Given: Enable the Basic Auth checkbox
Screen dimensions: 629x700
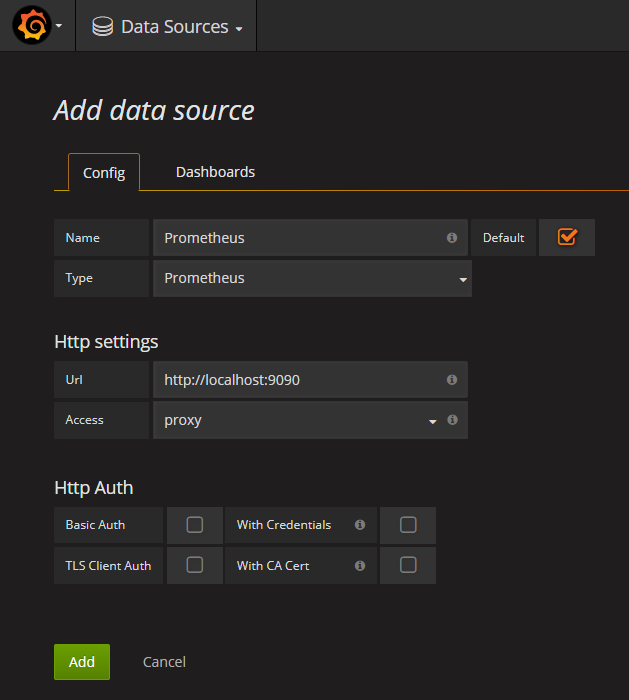Looking at the screenshot, I should pos(195,525).
